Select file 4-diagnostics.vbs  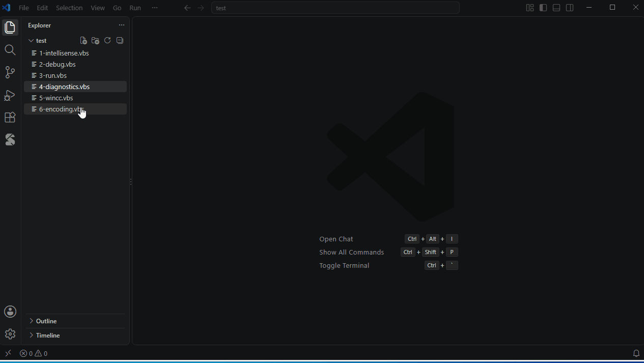(75, 87)
